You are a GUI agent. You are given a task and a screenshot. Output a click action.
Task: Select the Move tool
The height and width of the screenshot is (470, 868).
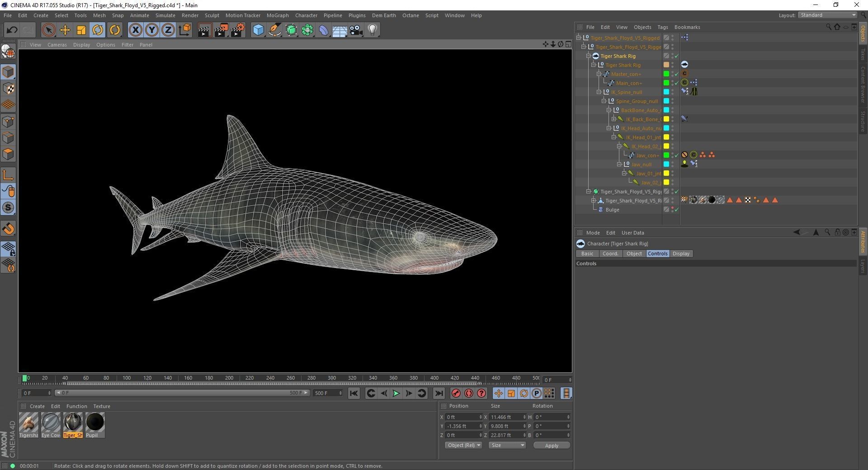65,30
